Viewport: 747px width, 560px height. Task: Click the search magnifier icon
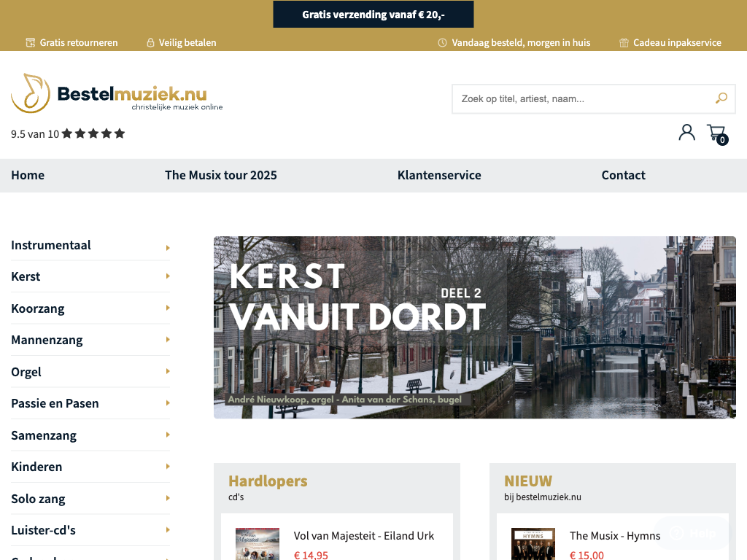721,98
